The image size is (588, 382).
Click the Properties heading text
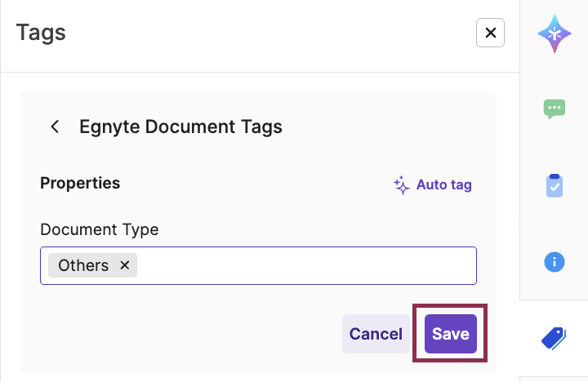(x=80, y=184)
